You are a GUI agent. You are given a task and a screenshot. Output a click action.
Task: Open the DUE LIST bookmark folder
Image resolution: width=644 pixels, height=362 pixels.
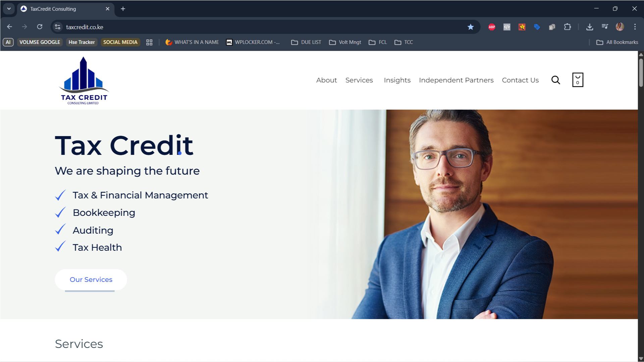point(306,42)
